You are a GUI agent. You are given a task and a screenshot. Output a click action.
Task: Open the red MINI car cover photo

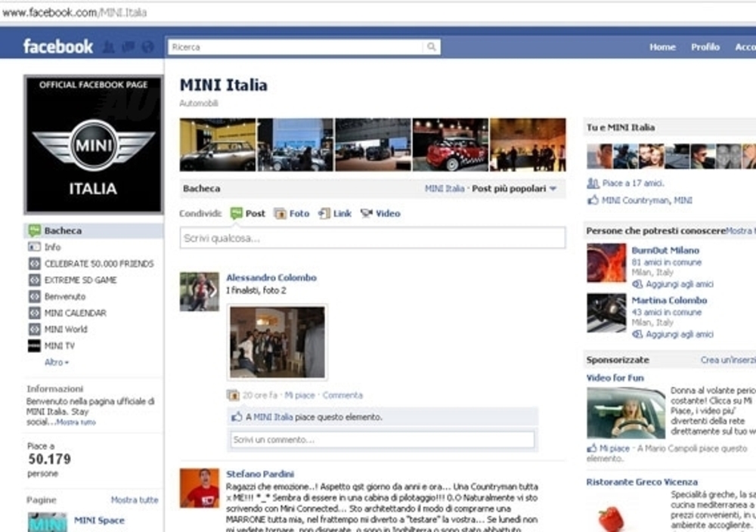pyautogui.click(x=451, y=144)
